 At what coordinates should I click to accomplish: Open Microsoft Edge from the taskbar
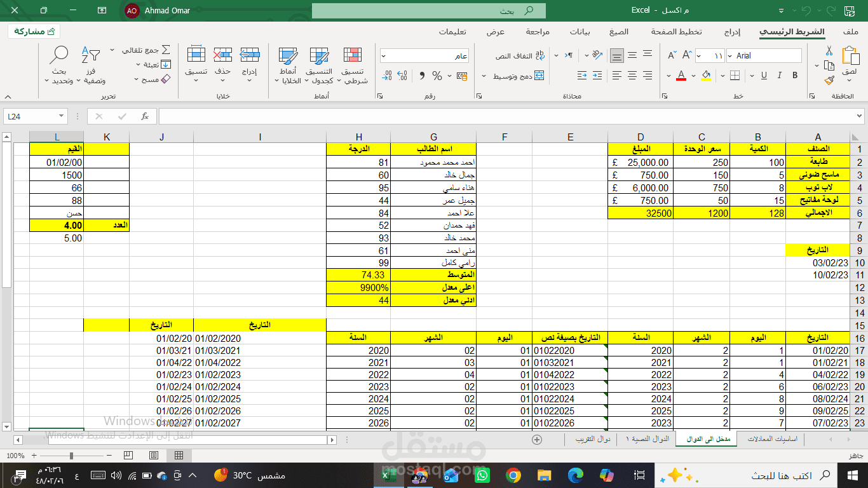coord(576,475)
